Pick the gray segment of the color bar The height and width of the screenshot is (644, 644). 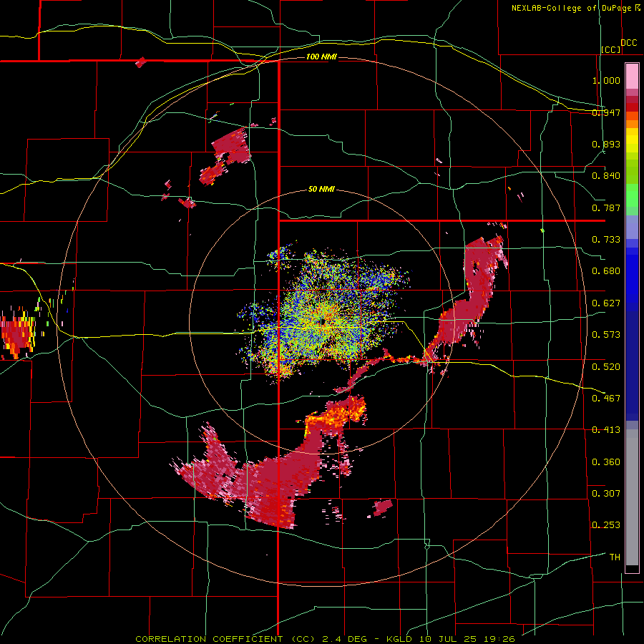(x=632, y=497)
